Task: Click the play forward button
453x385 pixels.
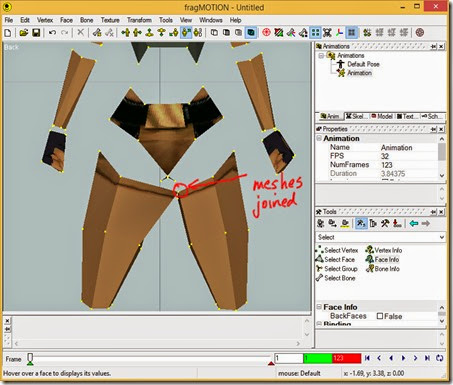Action: pyautogui.click(x=403, y=358)
